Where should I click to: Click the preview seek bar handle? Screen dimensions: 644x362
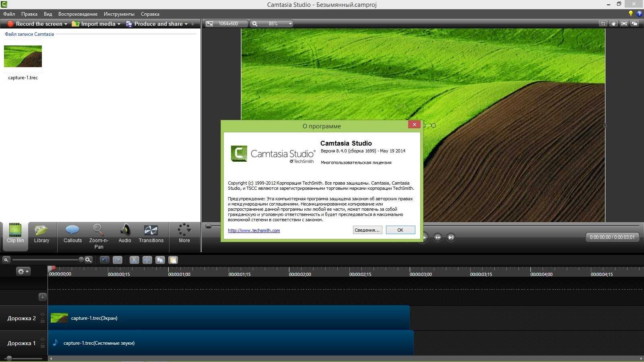(x=208, y=226)
